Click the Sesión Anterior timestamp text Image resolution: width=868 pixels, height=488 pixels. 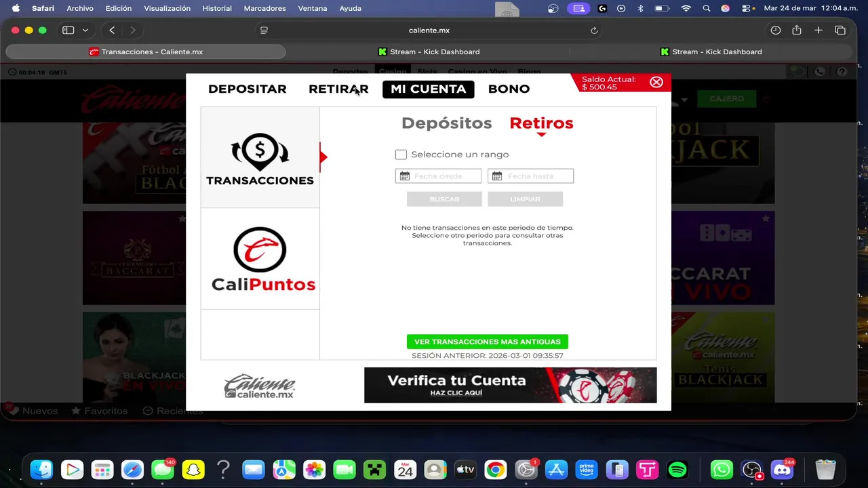[x=488, y=356]
